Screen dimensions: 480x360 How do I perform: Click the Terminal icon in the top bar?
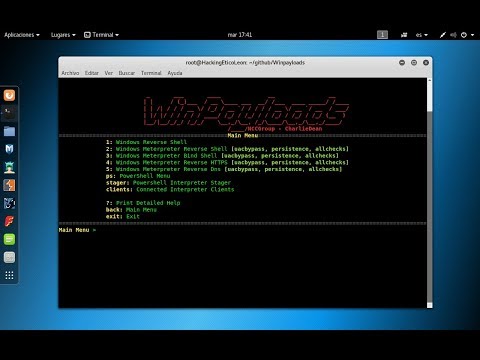click(x=87, y=35)
